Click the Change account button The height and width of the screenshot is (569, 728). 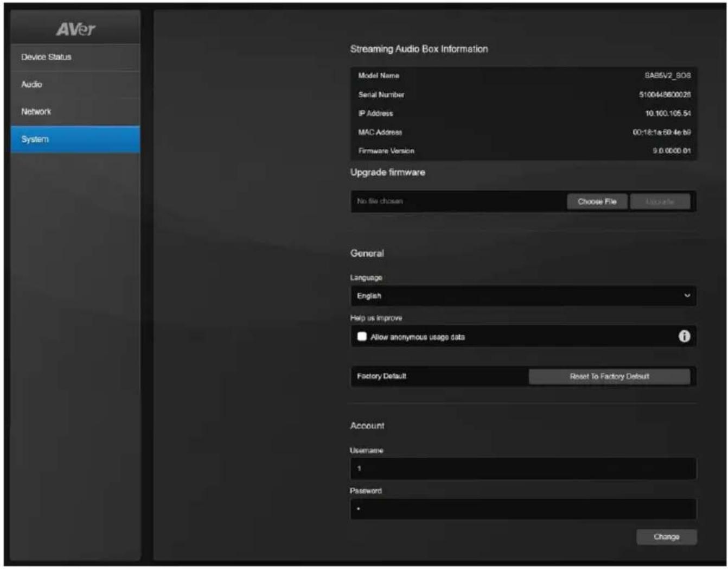click(666, 536)
